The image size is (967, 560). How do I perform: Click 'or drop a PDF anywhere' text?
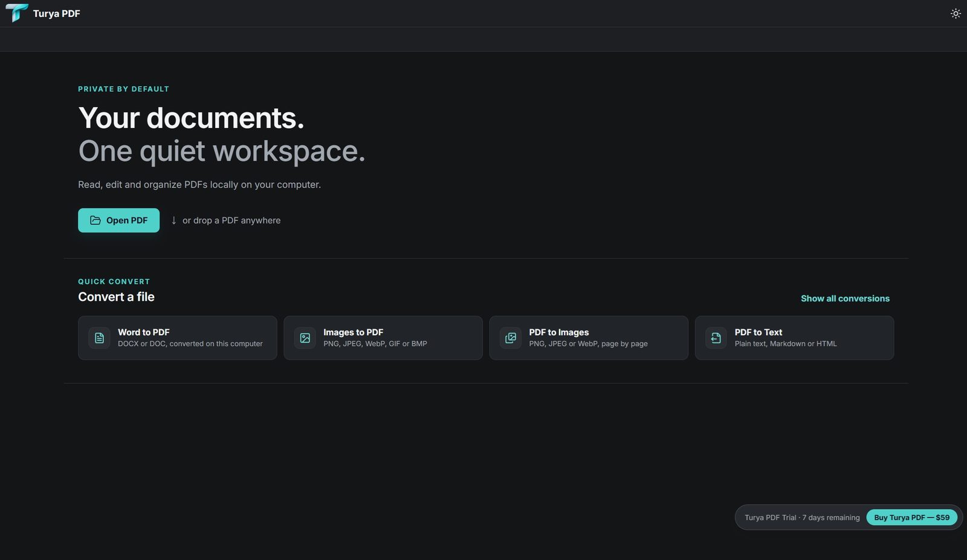(231, 220)
